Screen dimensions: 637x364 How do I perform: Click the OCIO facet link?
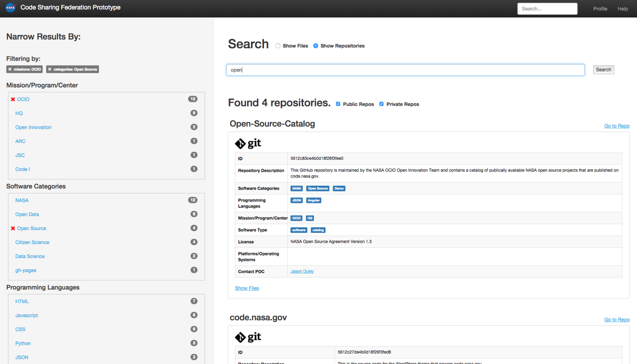coord(23,99)
